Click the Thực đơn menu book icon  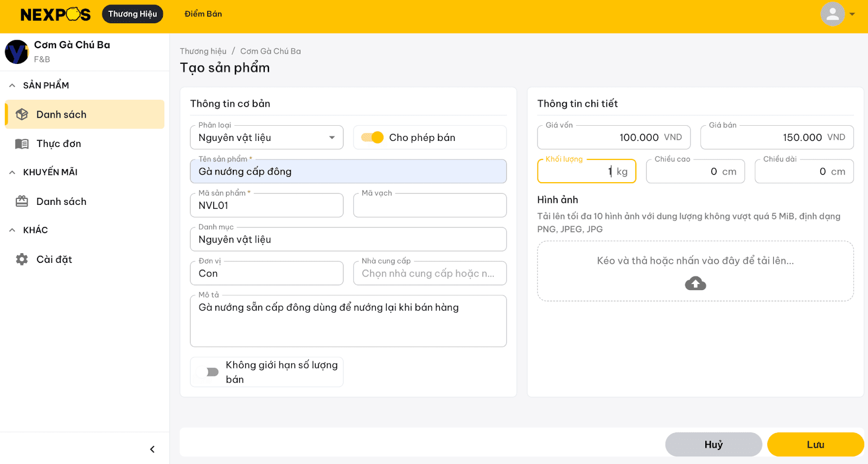[x=22, y=144]
